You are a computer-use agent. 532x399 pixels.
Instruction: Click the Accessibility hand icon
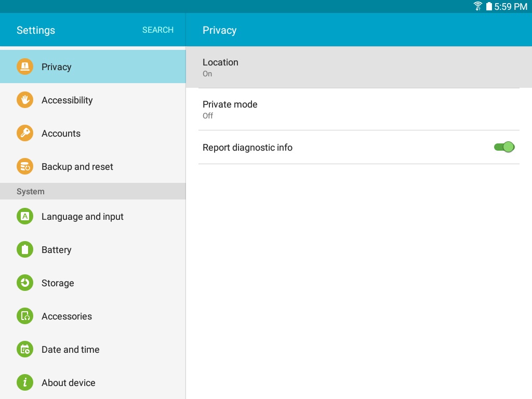pos(25,100)
